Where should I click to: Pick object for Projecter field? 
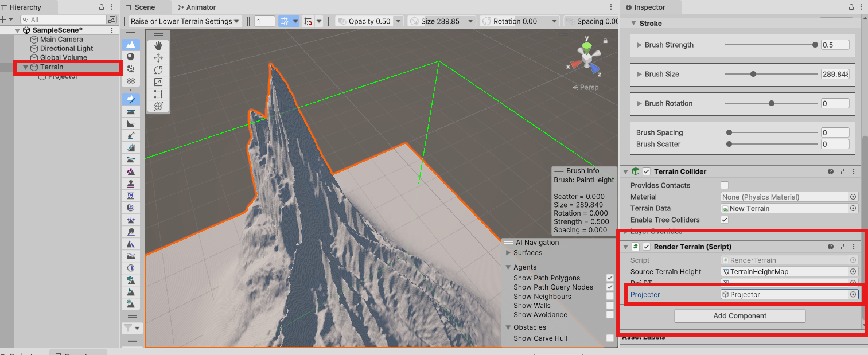click(853, 294)
